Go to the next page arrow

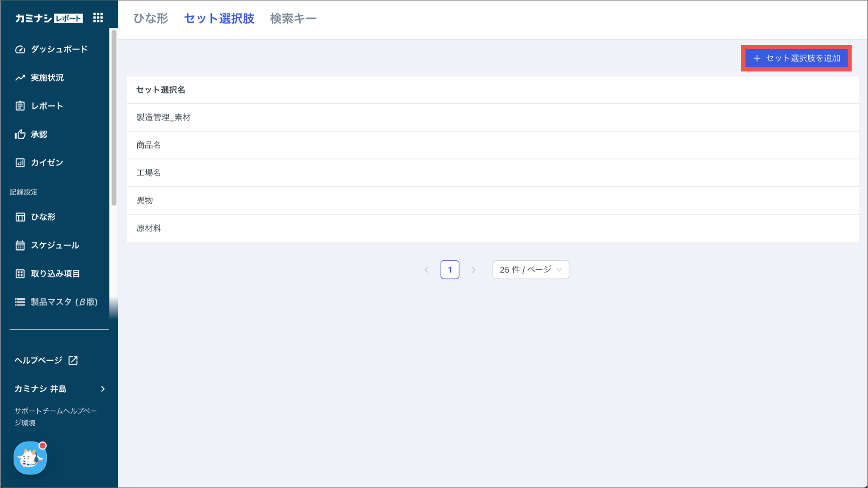pos(473,270)
